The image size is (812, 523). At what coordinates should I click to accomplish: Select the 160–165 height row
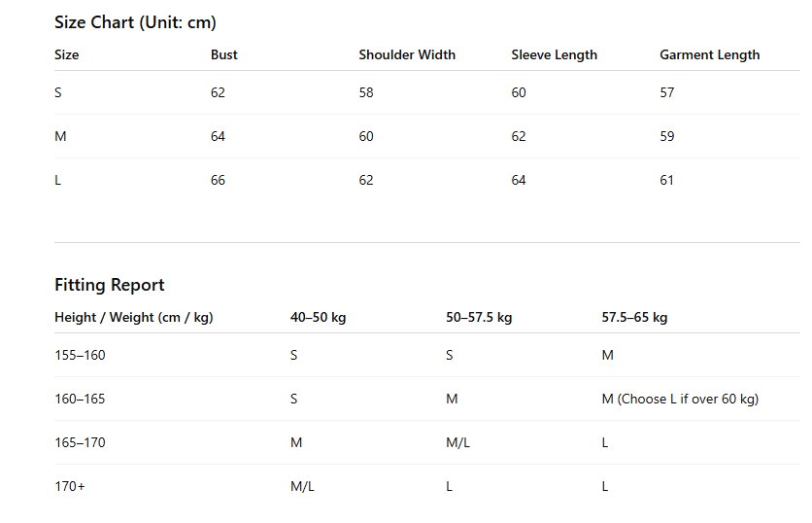(427, 399)
